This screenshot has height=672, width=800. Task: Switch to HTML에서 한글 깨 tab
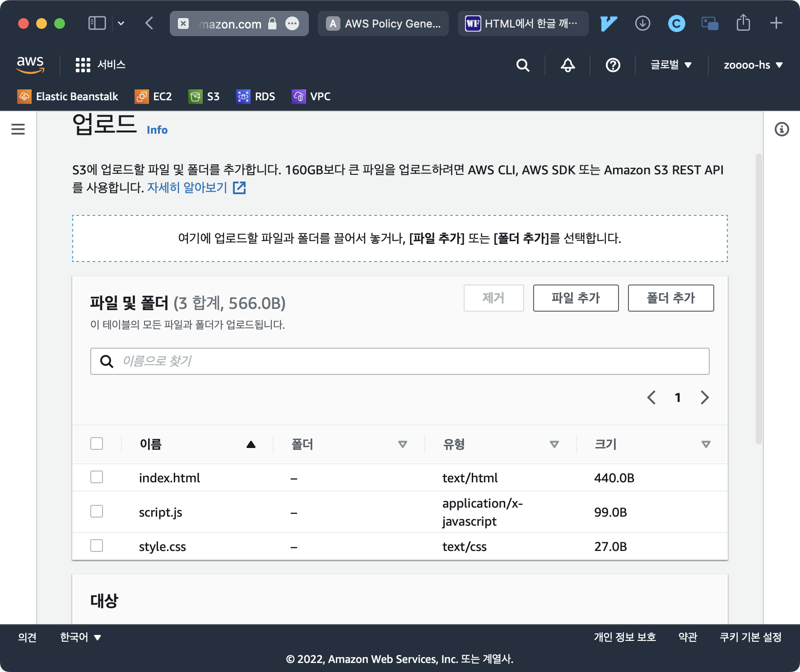pyautogui.click(x=523, y=23)
